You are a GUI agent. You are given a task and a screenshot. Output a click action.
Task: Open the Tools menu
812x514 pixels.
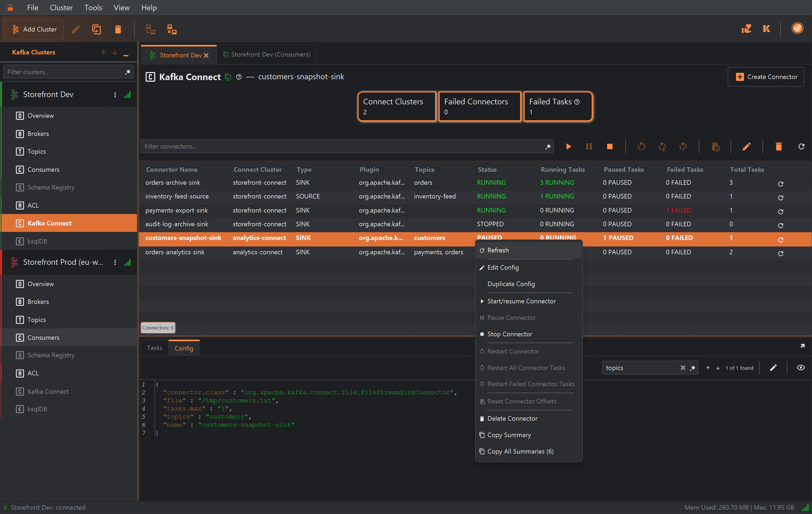click(x=93, y=8)
